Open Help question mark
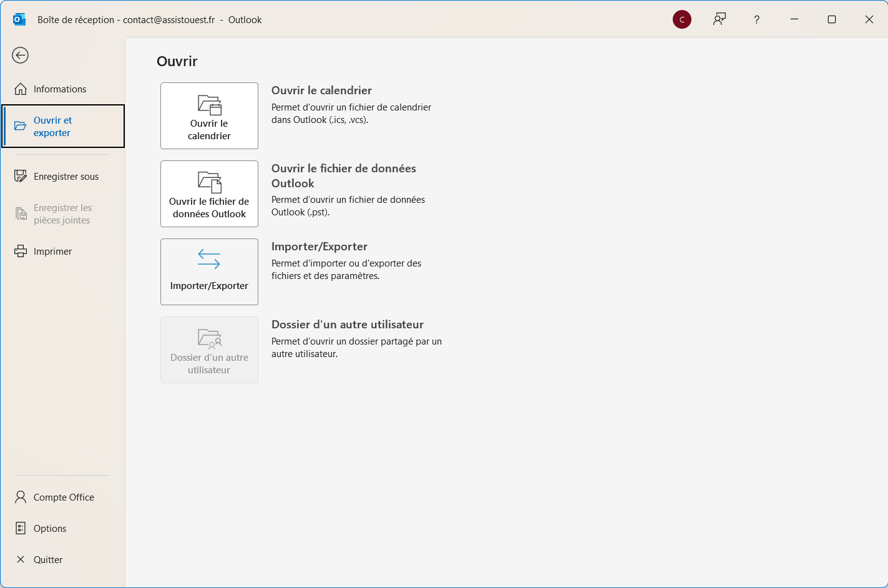 pyautogui.click(x=757, y=20)
